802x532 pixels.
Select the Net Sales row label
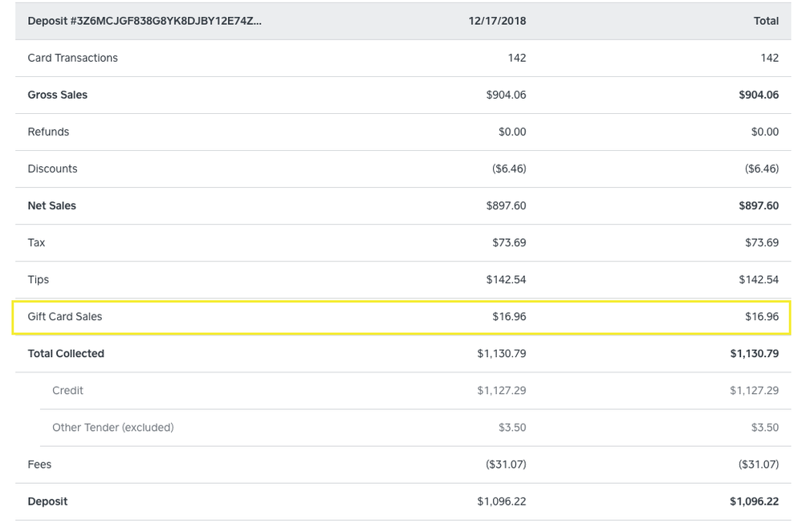click(51, 205)
